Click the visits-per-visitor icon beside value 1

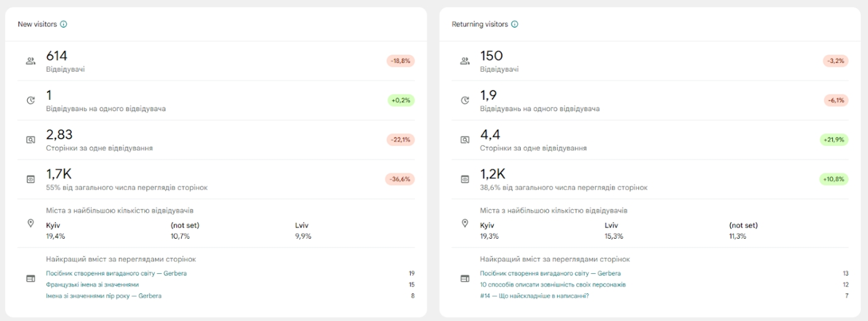point(30,101)
